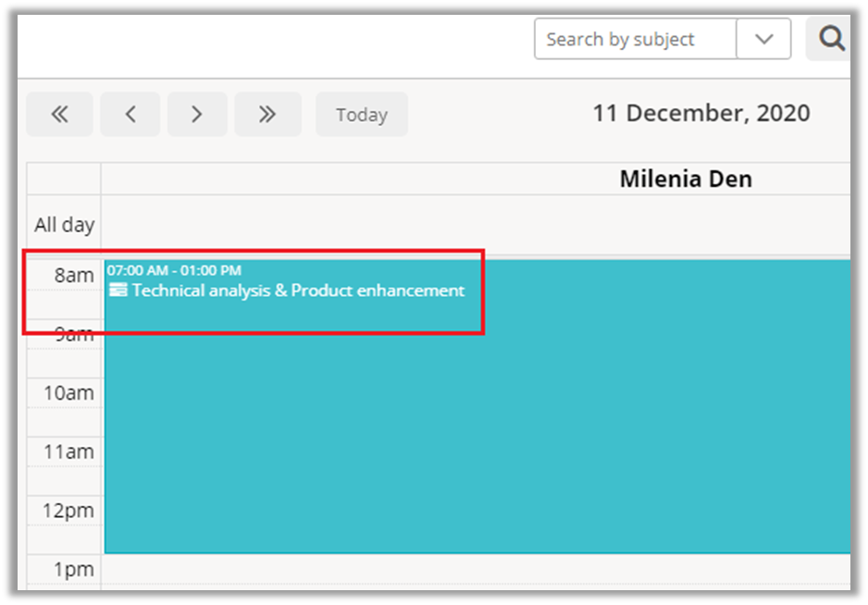Advance to next day with single-right arrow
The image size is (868, 605).
(196, 114)
